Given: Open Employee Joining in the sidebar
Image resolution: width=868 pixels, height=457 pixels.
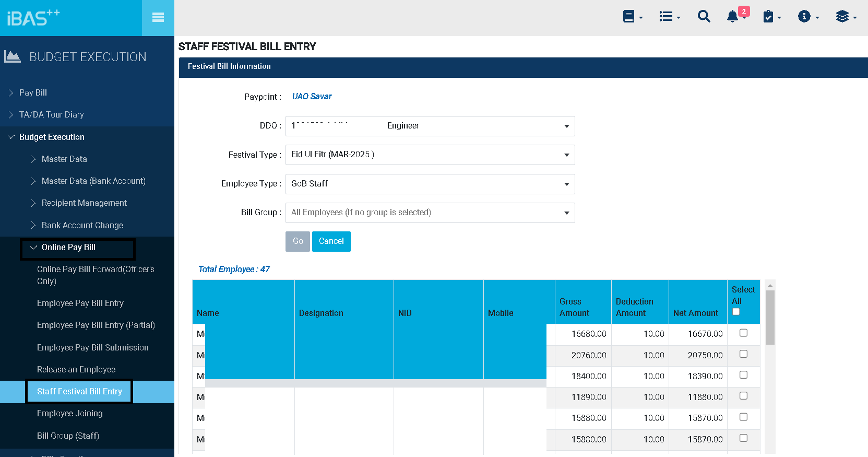Looking at the screenshot, I should coord(69,413).
